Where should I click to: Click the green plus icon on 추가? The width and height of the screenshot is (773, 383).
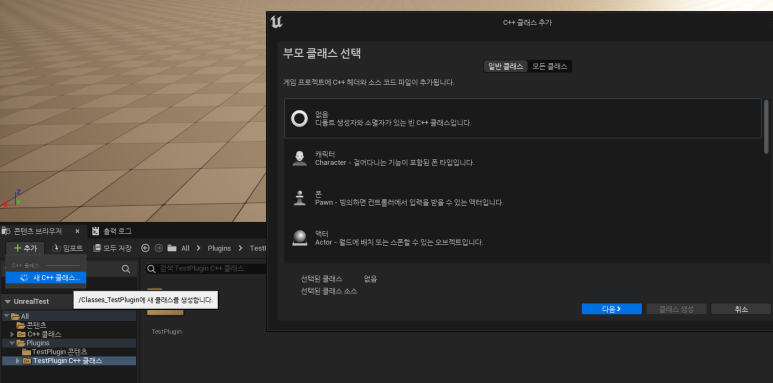[17, 248]
